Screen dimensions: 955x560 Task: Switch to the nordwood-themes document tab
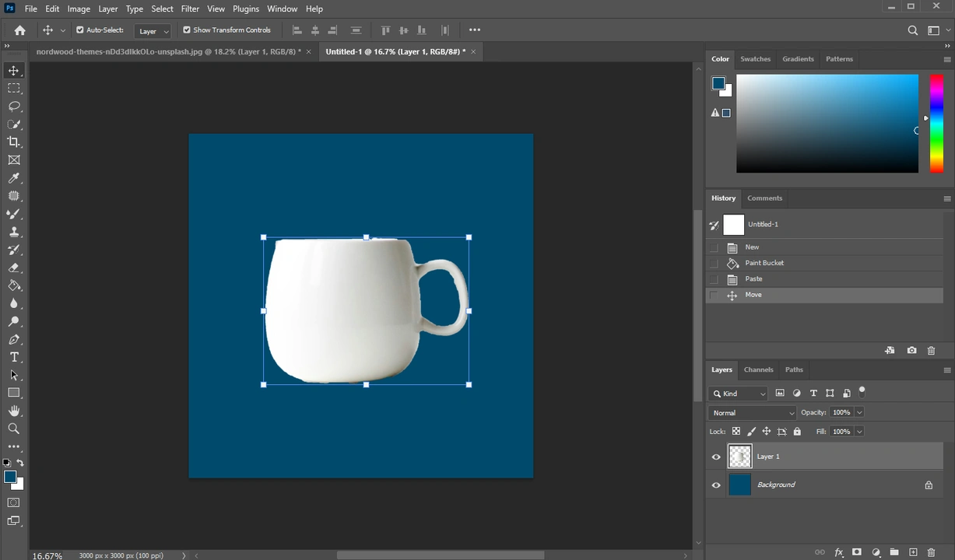pos(169,51)
